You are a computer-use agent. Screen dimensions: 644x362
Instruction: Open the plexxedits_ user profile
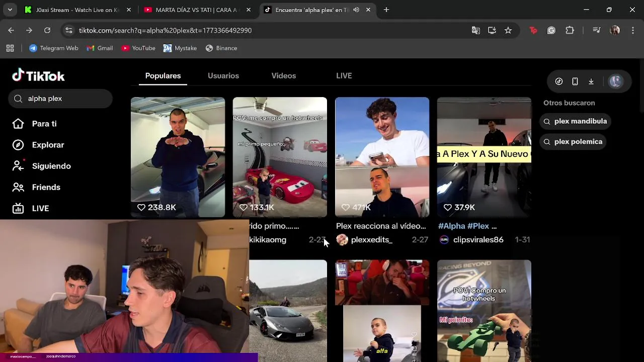[x=371, y=240]
